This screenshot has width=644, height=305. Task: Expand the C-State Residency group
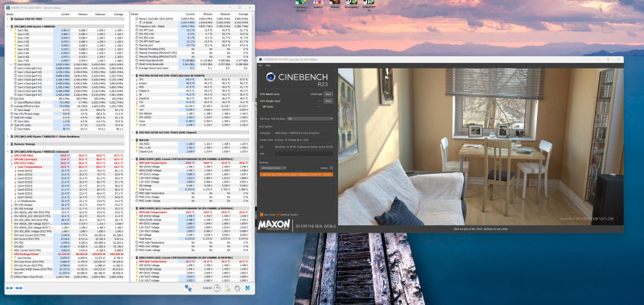pyautogui.click(x=7, y=136)
